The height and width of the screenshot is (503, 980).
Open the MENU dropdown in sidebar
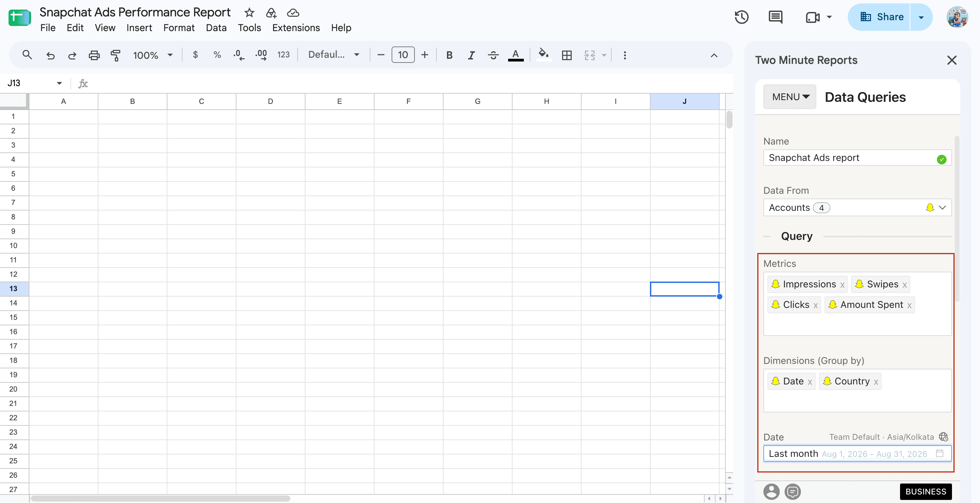point(790,97)
